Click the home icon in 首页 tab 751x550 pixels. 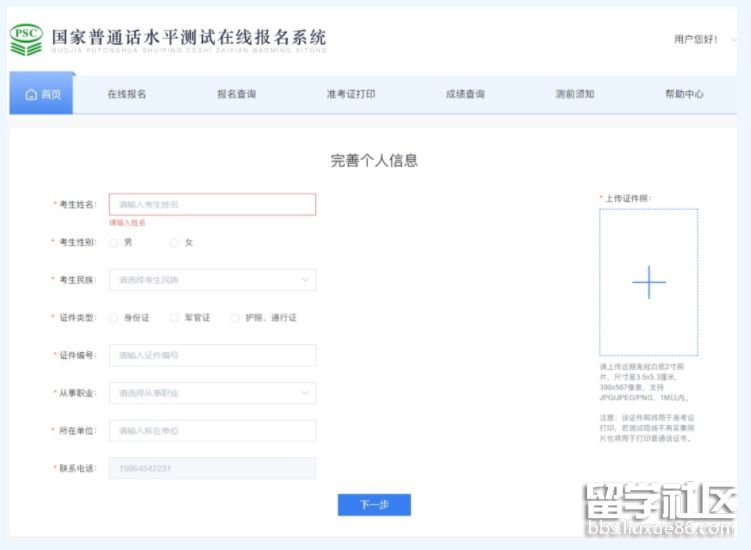[31, 94]
